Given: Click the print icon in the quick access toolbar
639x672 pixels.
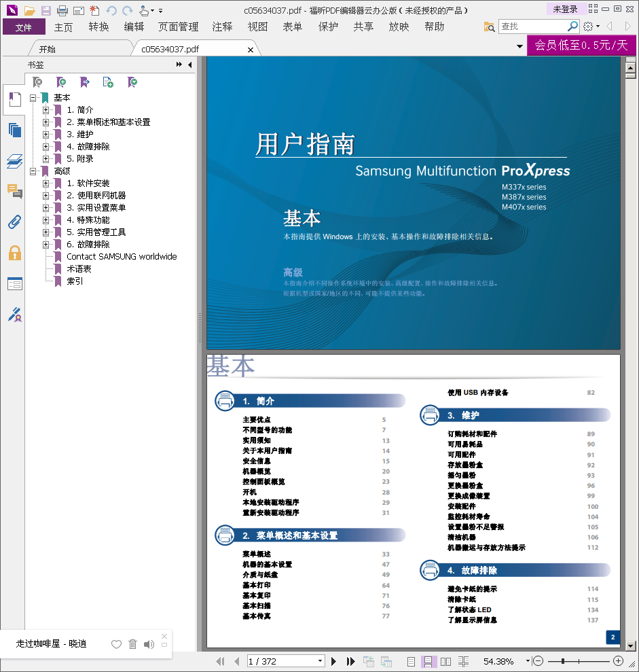Looking at the screenshot, I should 62,10.
